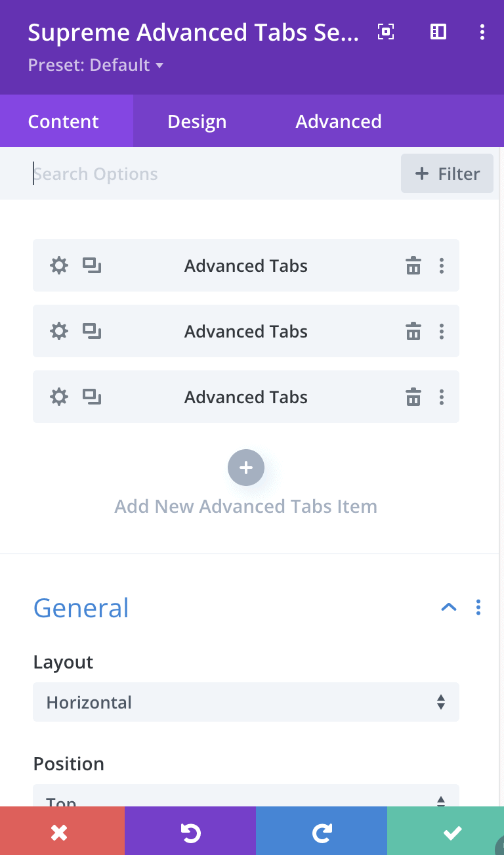Screen dimensions: 504x855
Task: Duplicate the third Advanced Tabs item
Action: (92, 397)
